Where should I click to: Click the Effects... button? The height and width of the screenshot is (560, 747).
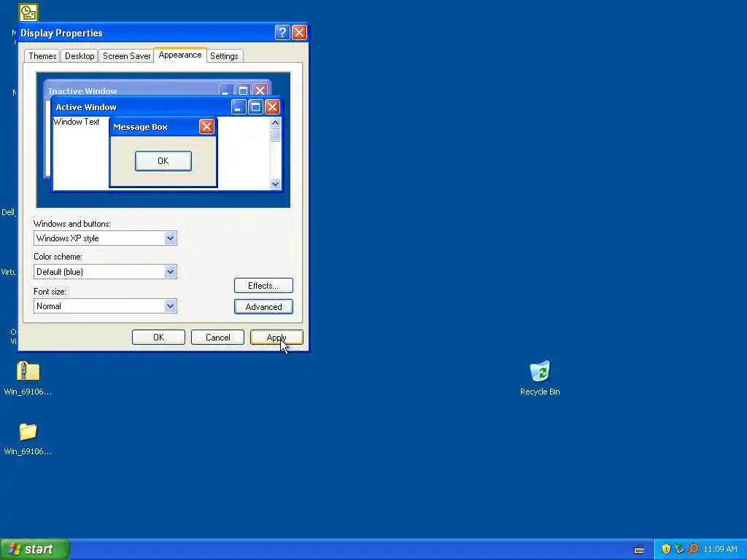point(263,286)
